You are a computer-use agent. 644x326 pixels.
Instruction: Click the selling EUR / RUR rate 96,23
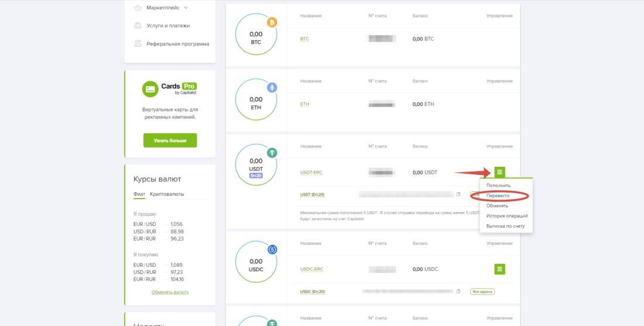(x=177, y=239)
